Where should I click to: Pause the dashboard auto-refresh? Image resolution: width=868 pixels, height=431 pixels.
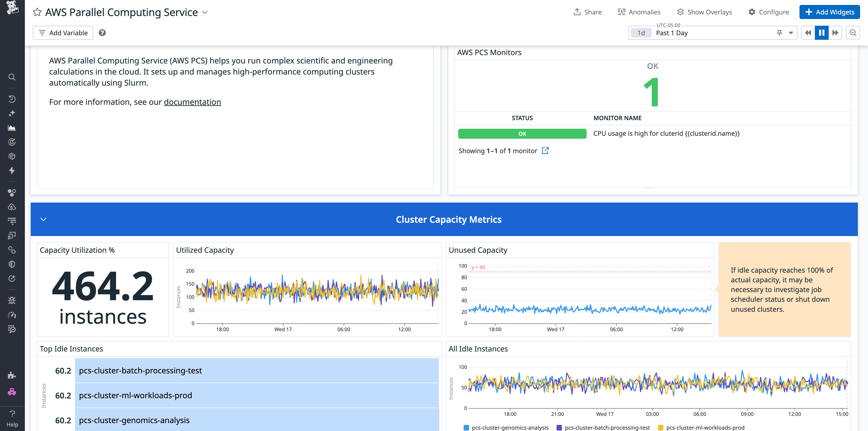tap(821, 33)
